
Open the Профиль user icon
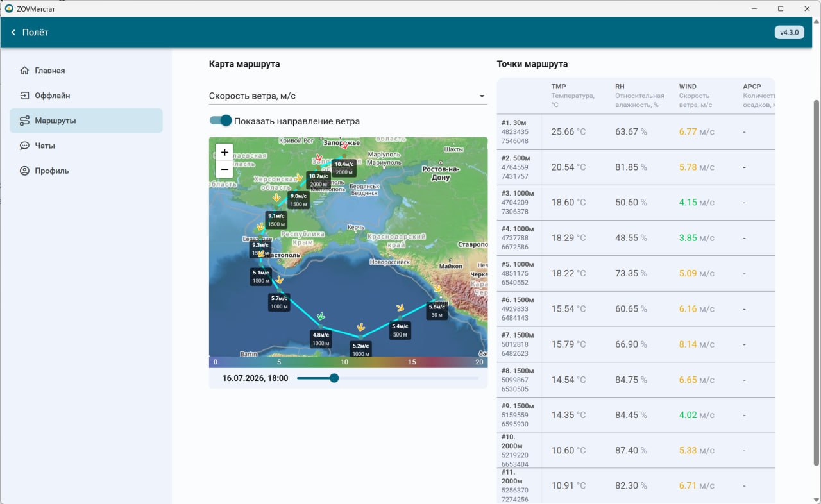(24, 171)
